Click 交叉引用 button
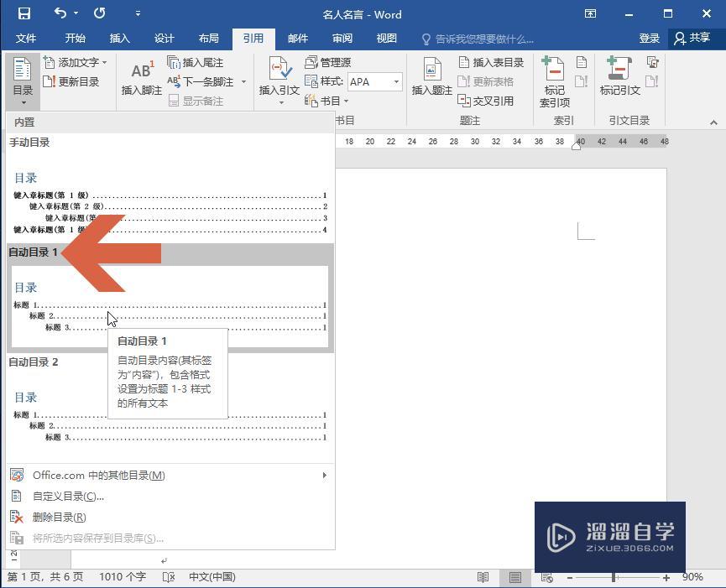The image size is (726, 588). (486, 101)
